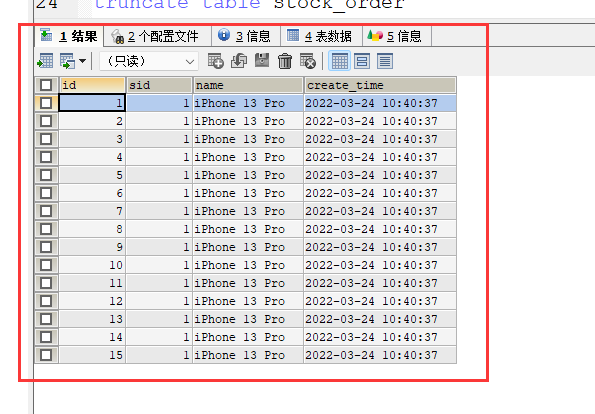The height and width of the screenshot is (414, 595).
Task: Click the delete row trash icon
Action: tap(285, 61)
